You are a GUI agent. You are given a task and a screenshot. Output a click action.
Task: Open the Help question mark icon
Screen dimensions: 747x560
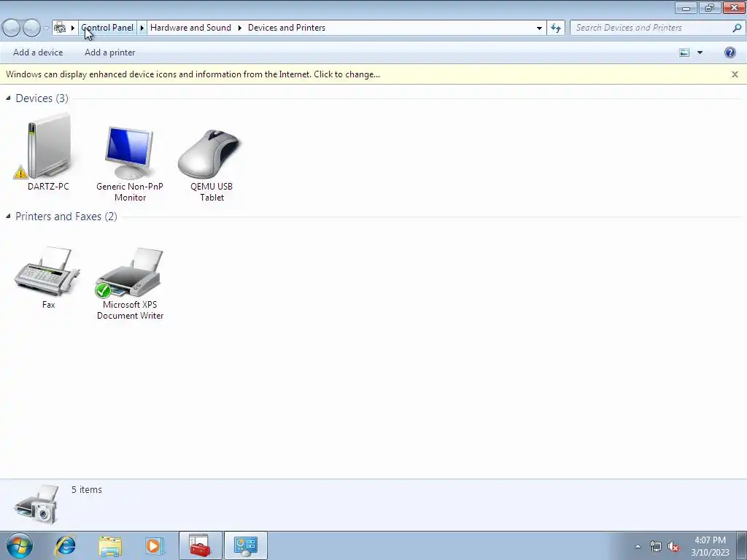click(x=729, y=52)
